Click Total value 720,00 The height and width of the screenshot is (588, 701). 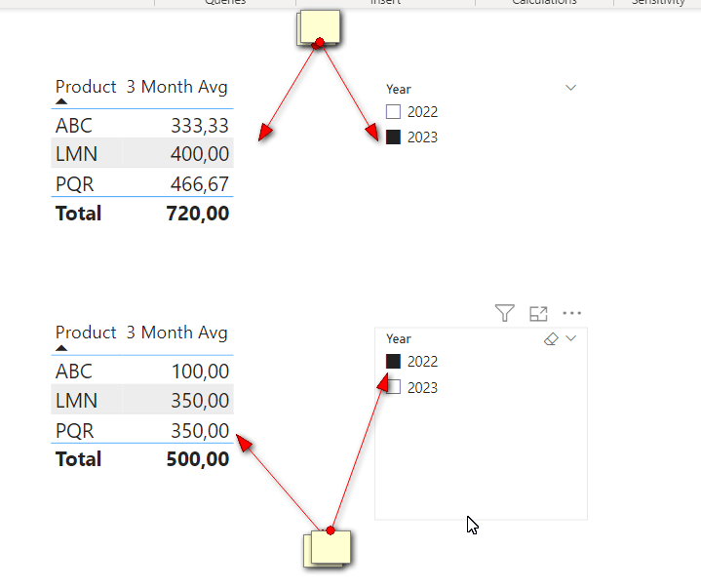(x=198, y=214)
